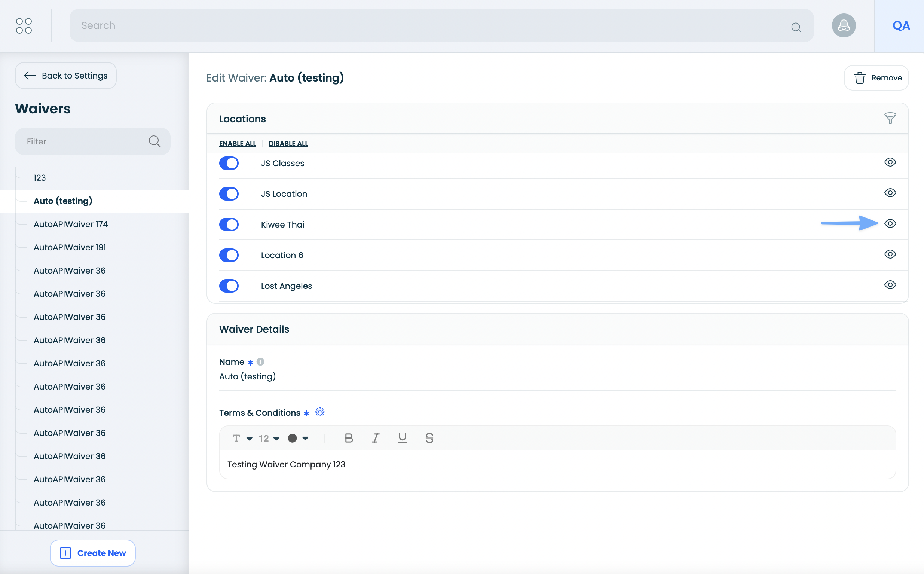Click the Locations filter funnel icon

[890, 119]
